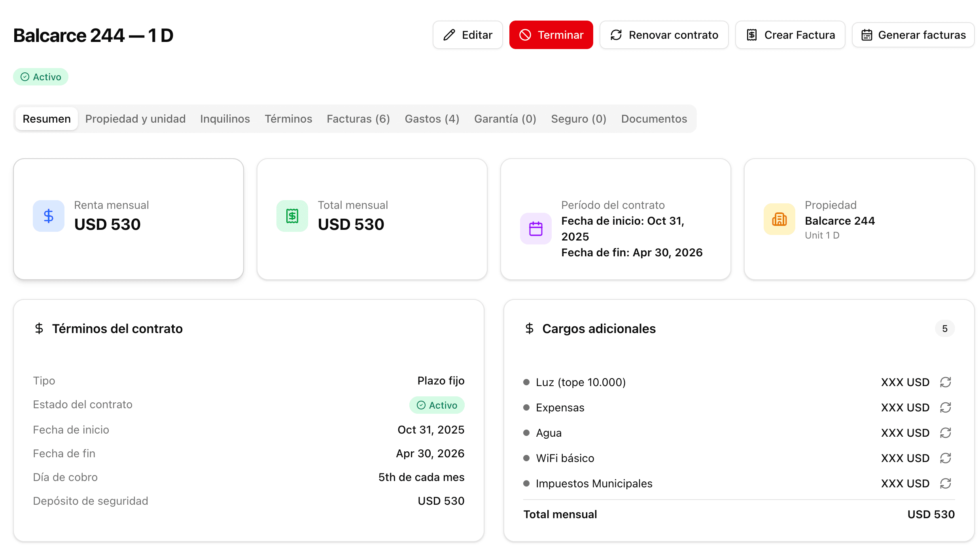Click the prohibition icon in Terminar button
980x553 pixels.
(x=525, y=35)
